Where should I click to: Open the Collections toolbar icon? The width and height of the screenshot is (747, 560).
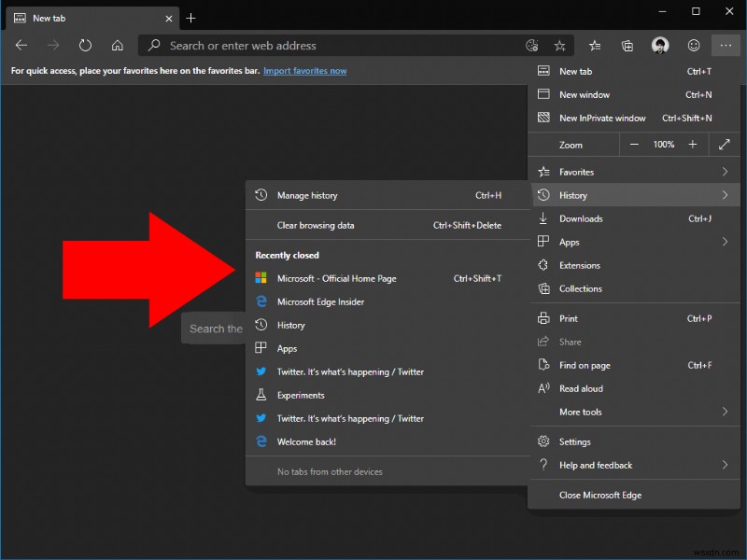click(x=627, y=45)
